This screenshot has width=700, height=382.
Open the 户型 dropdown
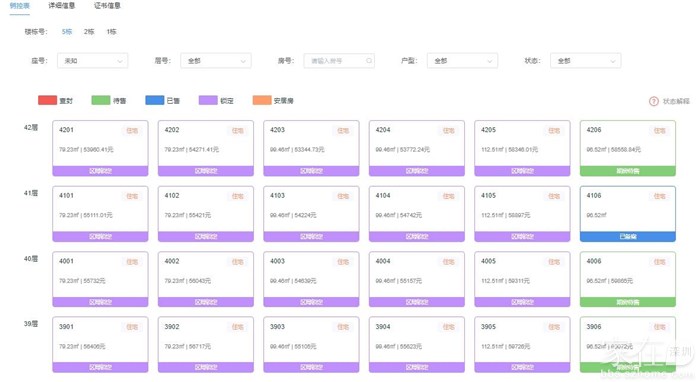coord(462,61)
